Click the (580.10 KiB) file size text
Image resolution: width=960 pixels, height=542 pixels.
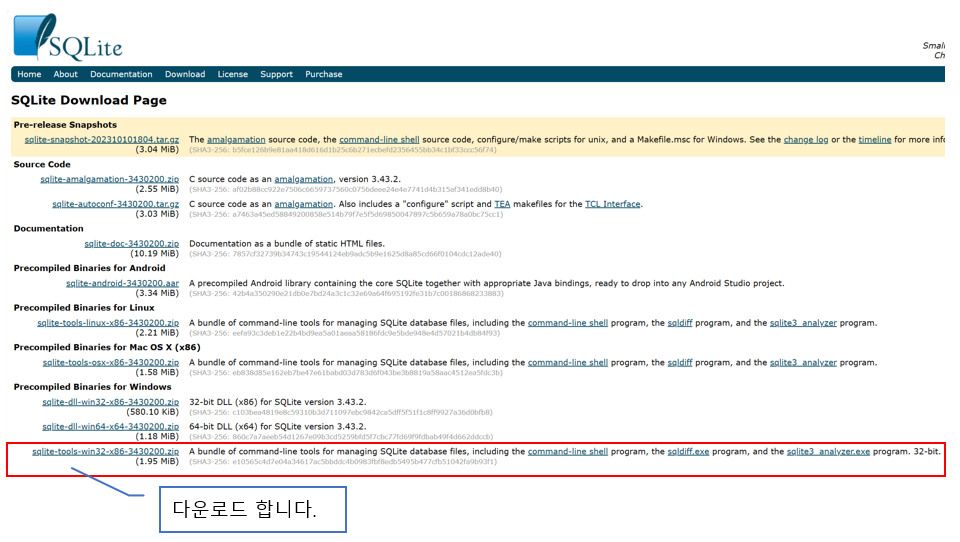coord(152,412)
